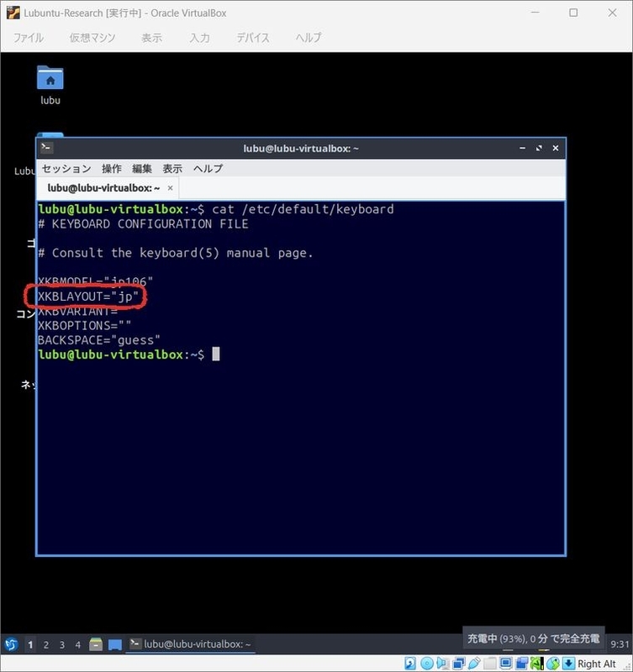Click VirtualBox network status icon
The image size is (633, 672).
(458, 663)
